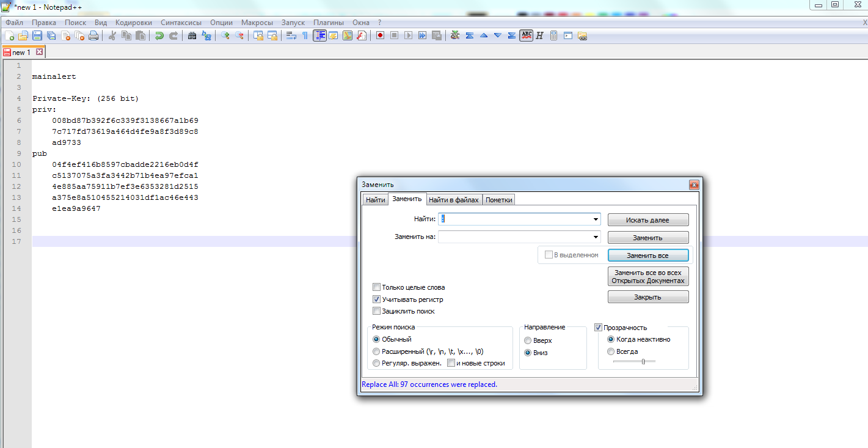Undo using the green arrow icon
This screenshot has height=448, width=868.
pyautogui.click(x=159, y=35)
